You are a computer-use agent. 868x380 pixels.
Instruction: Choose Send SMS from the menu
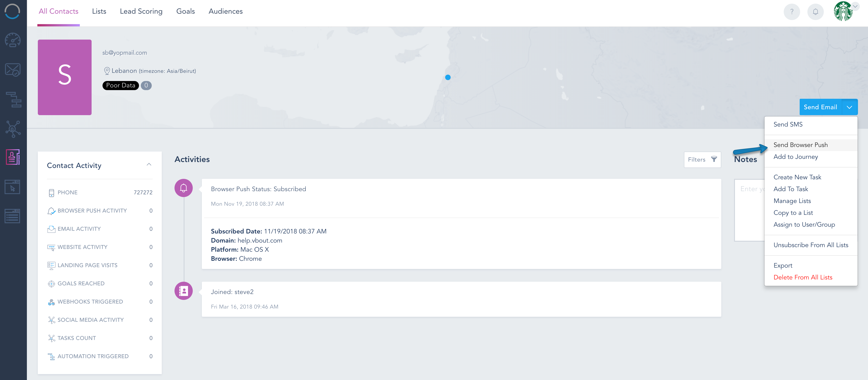811,124
